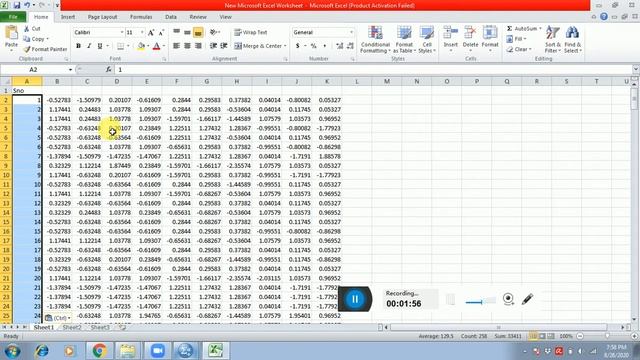Image resolution: width=640 pixels, height=360 pixels.
Task: Click Delete cells button
Action: click(470, 38)
